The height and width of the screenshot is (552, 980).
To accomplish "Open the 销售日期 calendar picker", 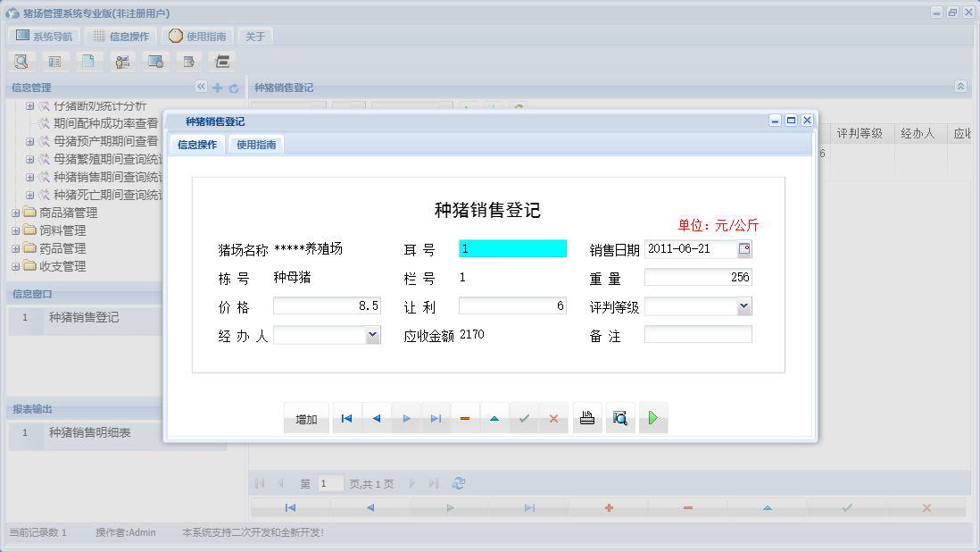I will coord(743,248).
